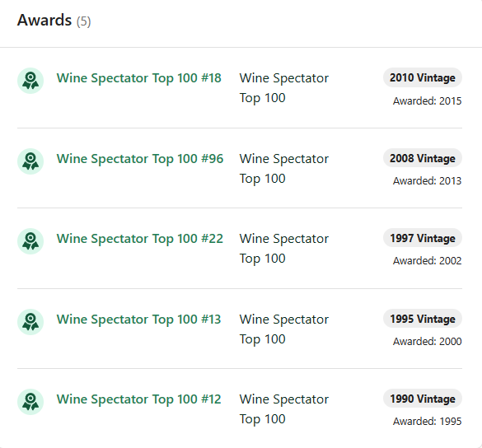Select the 2008 Vintage badge
Screen dimensions: 482x448
point(423,158)
